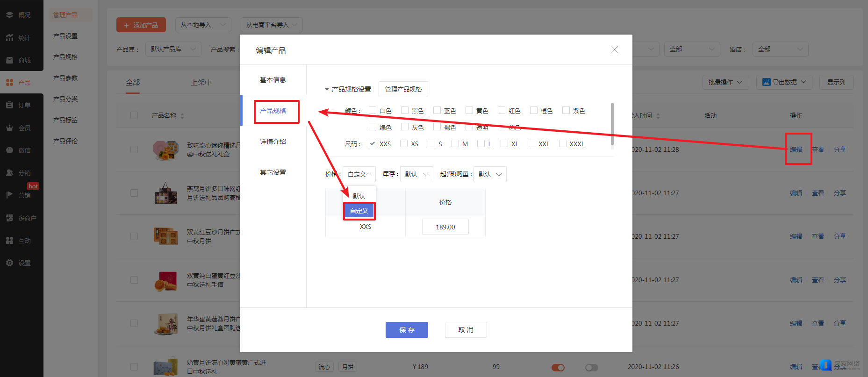
Task: Select the 订单 orders sidebar icon
Action: point(9,105)
